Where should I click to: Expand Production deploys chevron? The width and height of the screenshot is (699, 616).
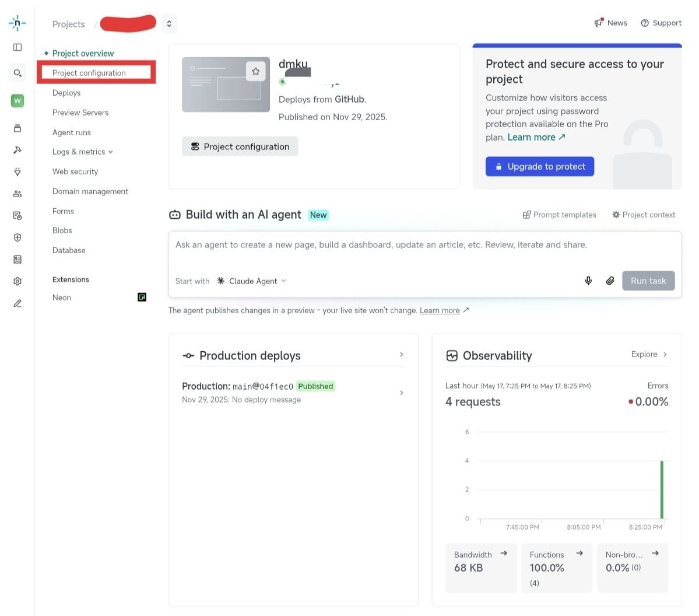point(401,355)
